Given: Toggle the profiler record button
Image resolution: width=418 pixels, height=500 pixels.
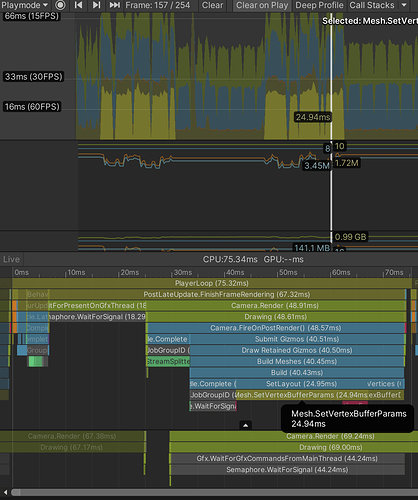Looking at the screenshot, I should tap(60, 5).
